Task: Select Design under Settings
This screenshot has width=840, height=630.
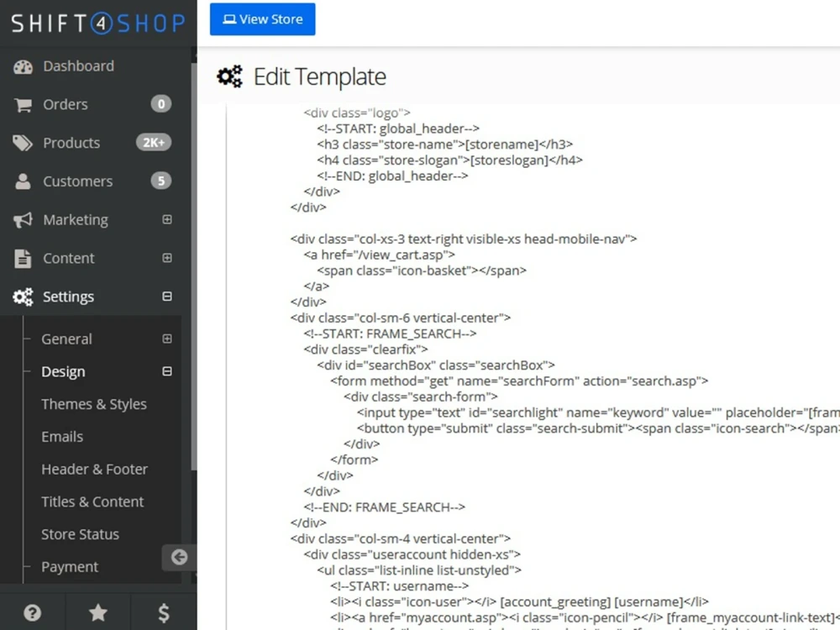Action: (x=63, y=372)
